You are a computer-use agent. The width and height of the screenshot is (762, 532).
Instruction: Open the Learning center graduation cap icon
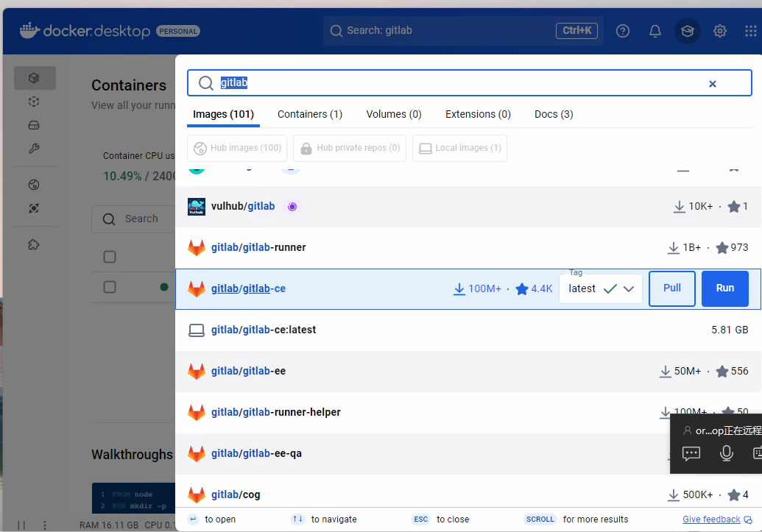pos(687,31)
